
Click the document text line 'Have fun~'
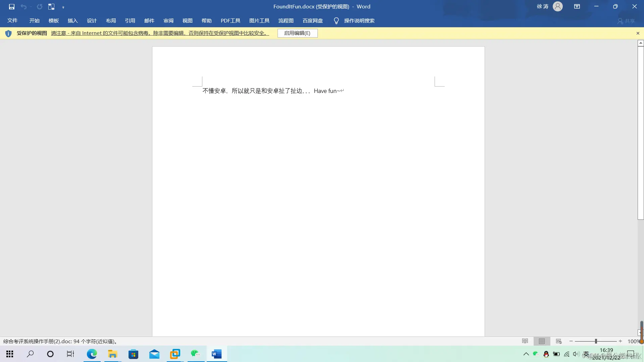(327, 91)
